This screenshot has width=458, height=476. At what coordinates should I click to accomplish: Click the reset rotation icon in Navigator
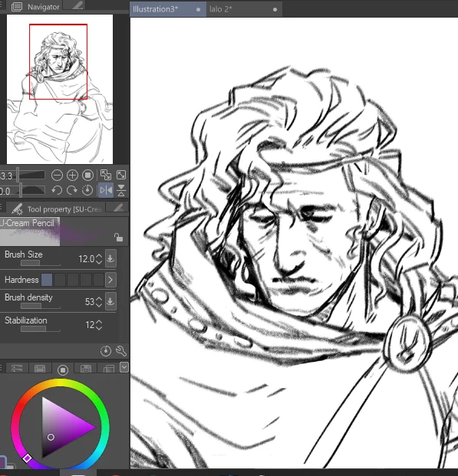(x=87, y=190)
